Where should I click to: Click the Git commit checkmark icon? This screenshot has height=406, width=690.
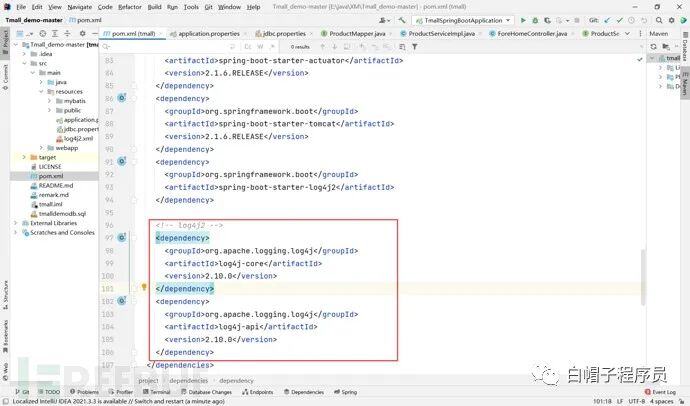tap(620, 20)
